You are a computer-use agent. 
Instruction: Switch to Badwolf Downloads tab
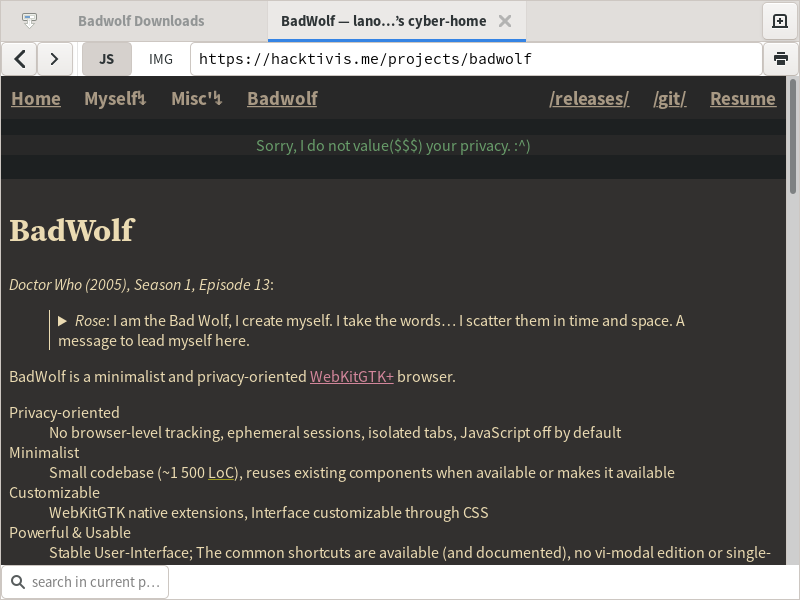pyautogui.click(x=140, y=21)
